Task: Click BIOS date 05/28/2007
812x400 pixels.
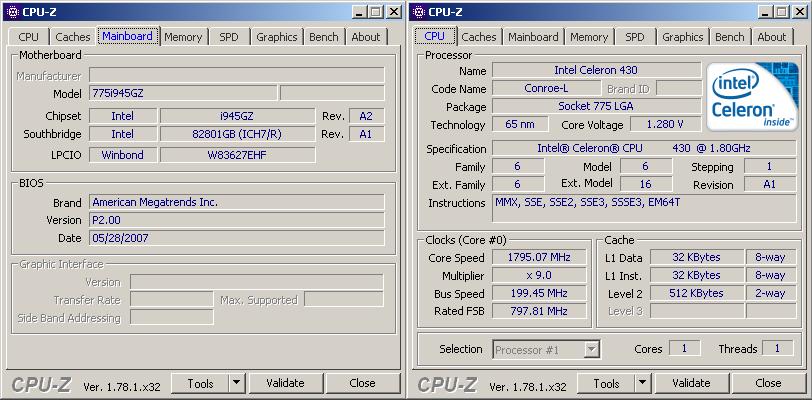Action: [x=237, y=238]
